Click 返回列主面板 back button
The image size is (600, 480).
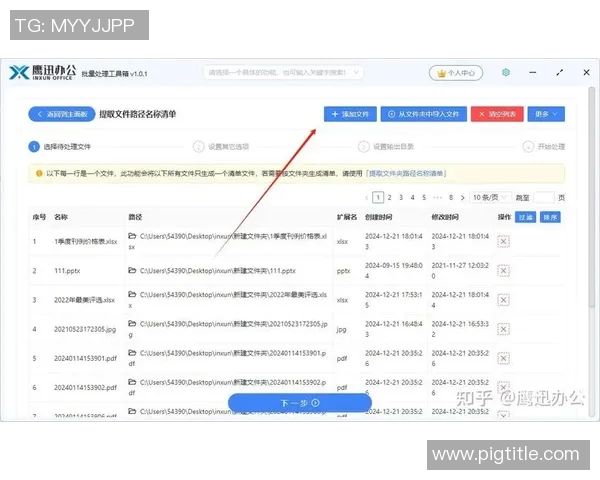click(62, 114)
